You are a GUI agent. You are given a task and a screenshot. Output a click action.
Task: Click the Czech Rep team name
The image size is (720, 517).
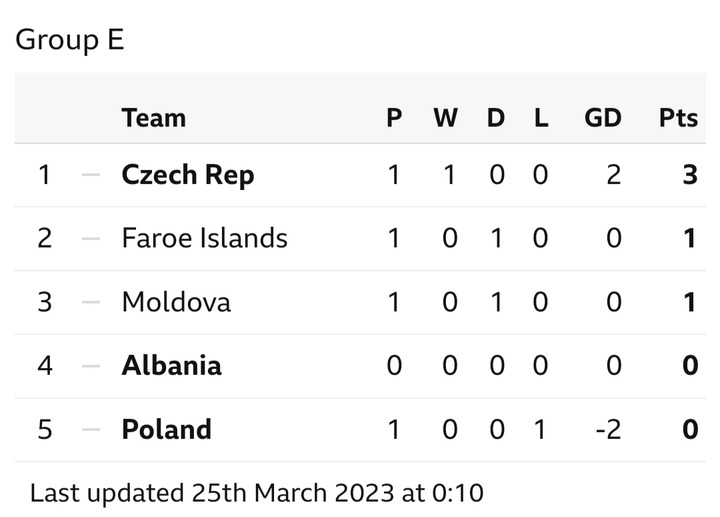(188, 175)
